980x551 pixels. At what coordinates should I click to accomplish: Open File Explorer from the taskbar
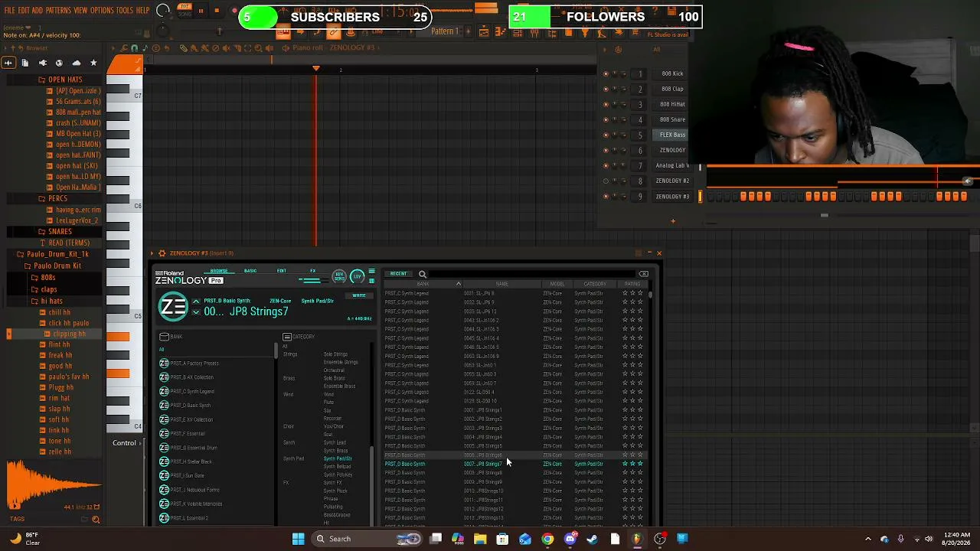[480, 539]
